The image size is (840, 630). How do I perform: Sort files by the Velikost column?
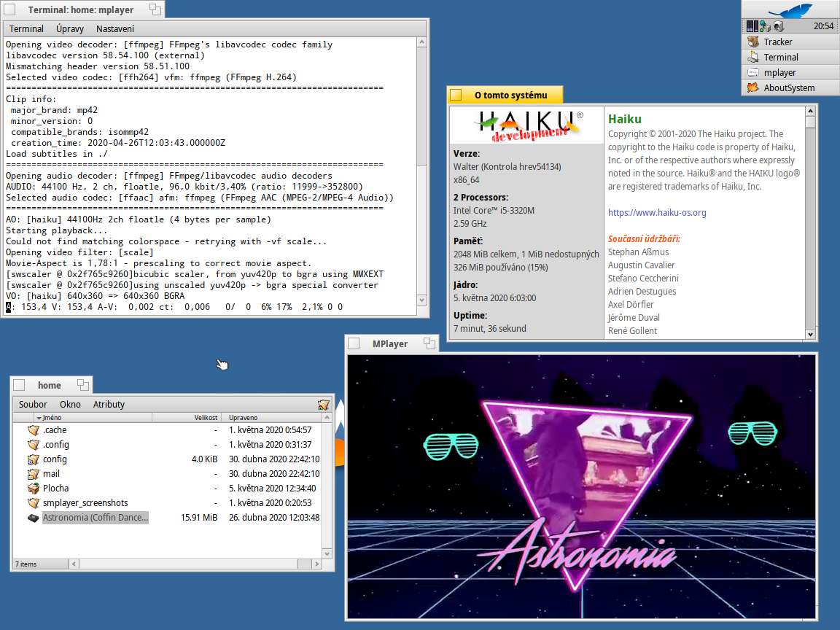pyautogui.click(x=186, y=417)
